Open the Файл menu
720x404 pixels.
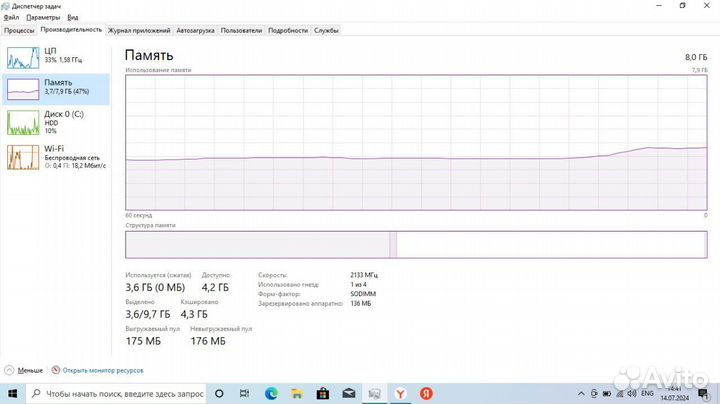tap(11, 18)
